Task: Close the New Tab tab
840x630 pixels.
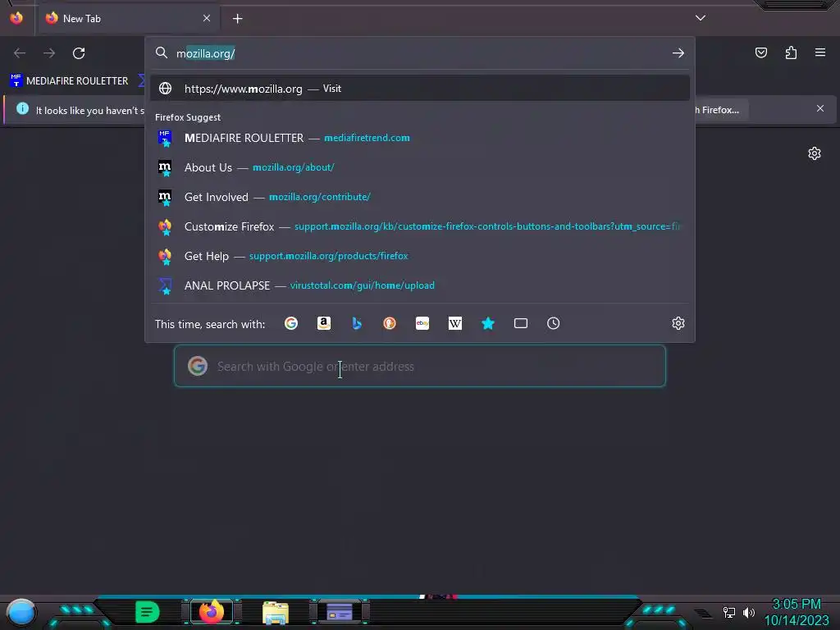Action: 207,18
